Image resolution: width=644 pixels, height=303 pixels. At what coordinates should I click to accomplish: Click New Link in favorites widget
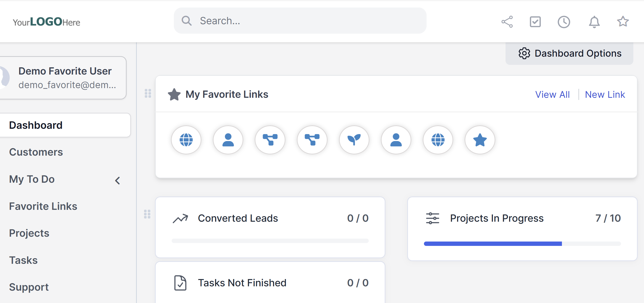pos(605,94)
